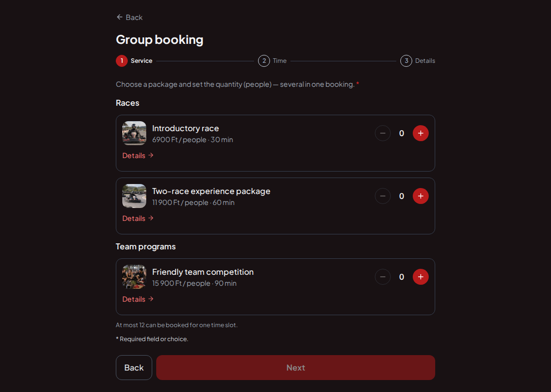Click 'At most 12 can be booked' note
551x392 pixels.
coord(177,325)
